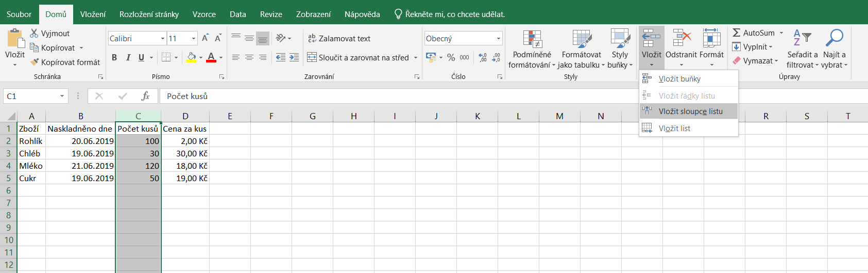Apply the yellow fill color bucket
Image resolution: width=868 pixels, height=273 pixels.
[191, 57]
